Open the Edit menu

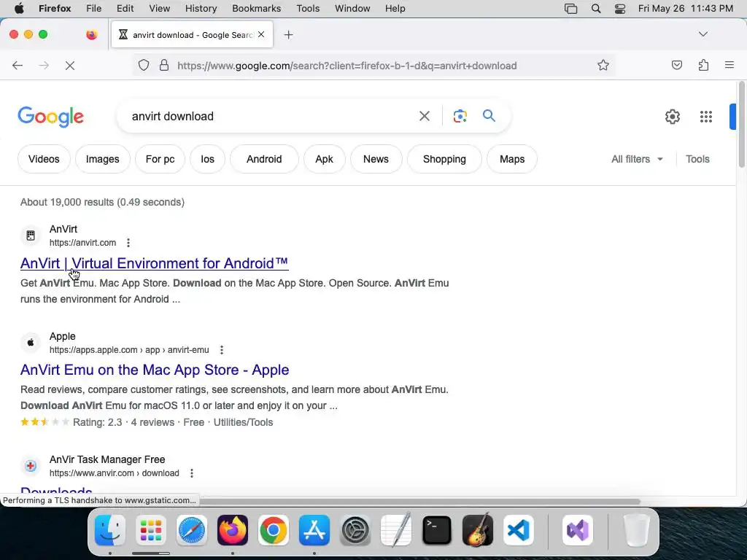click(125, 9)
